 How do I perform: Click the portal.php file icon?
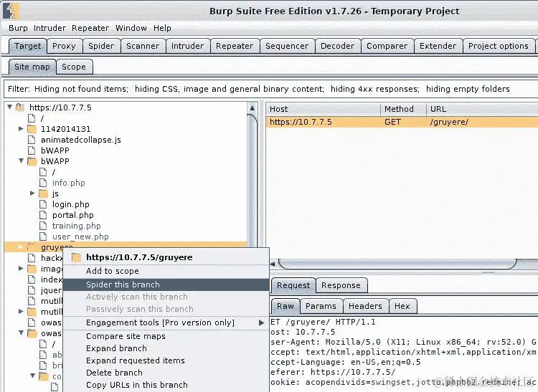[43, 215]
